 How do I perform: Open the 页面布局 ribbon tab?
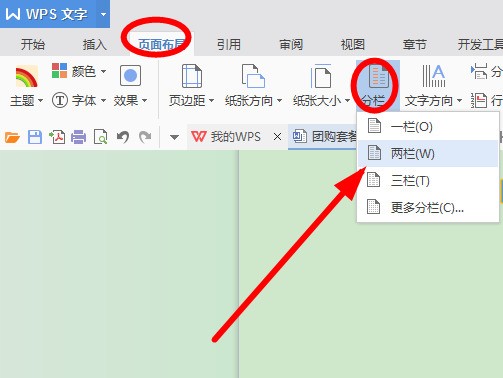pos(161,44)
